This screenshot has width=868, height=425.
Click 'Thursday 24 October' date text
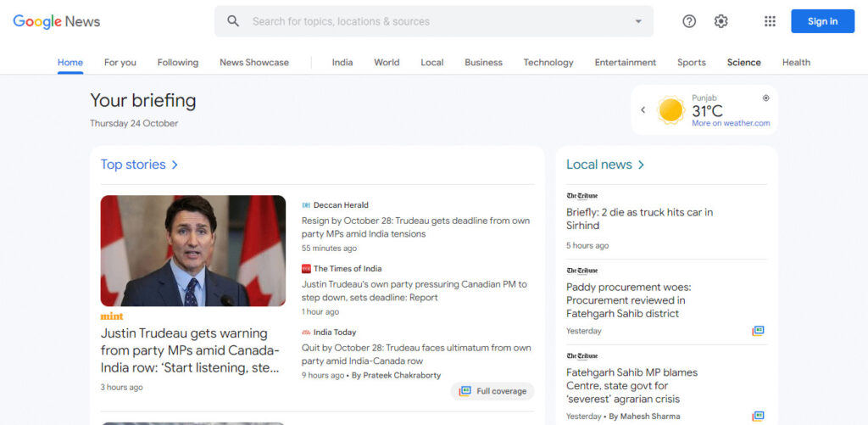(134, 124)
